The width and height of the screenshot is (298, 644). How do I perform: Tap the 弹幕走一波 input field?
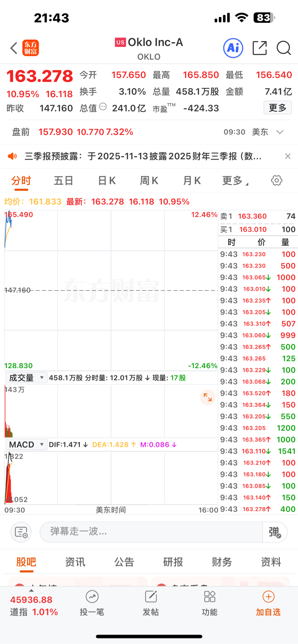(x=151, y=532)
